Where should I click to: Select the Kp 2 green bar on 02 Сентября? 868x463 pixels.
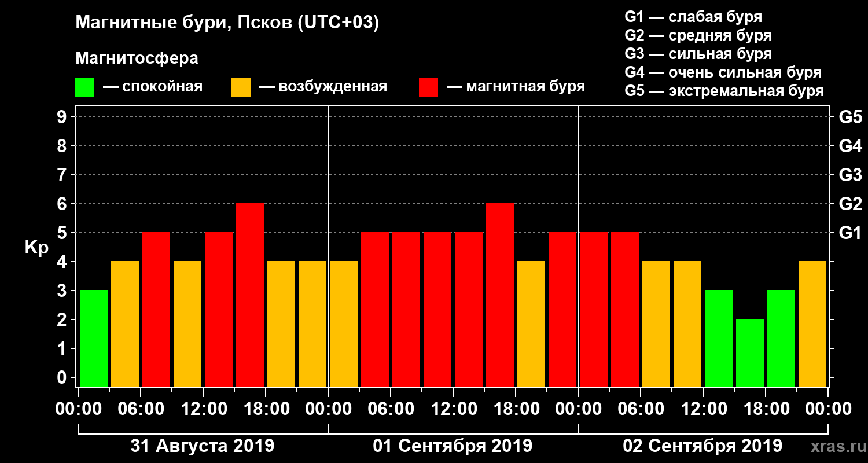(x=750, y=352)
